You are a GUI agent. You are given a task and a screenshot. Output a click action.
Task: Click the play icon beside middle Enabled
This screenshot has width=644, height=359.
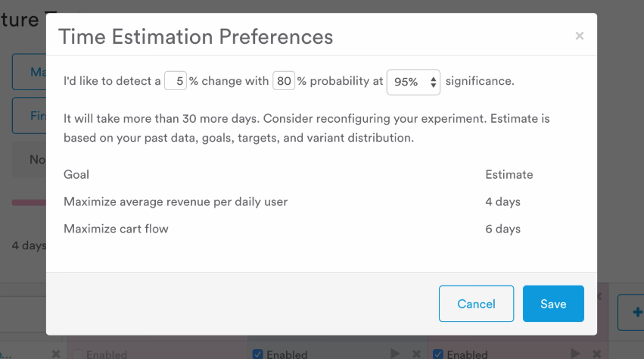click(x=395, y=353)
